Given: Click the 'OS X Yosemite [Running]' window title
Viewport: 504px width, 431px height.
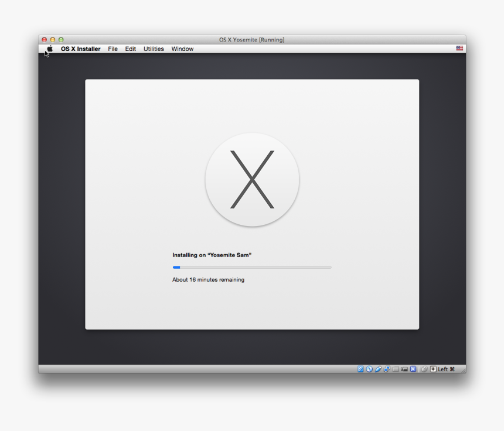Looking at the screenshot, I should (251, 39).
